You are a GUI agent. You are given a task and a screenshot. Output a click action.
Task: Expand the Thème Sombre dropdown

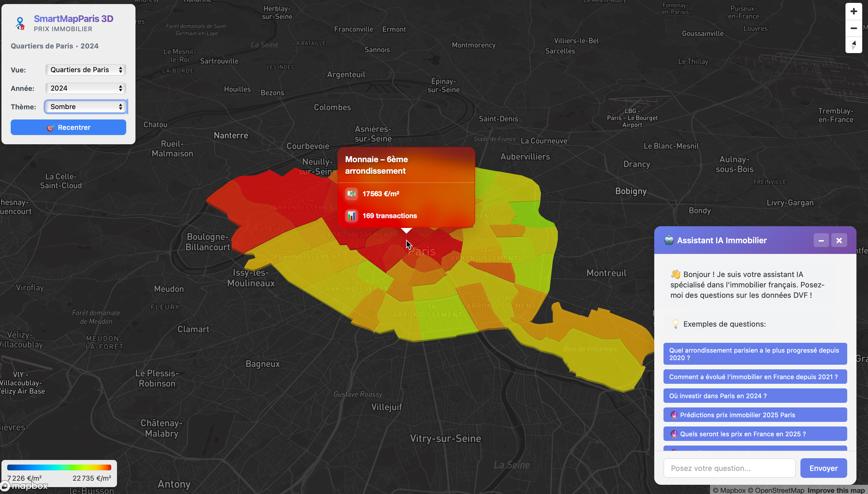[x=86, y=107]
